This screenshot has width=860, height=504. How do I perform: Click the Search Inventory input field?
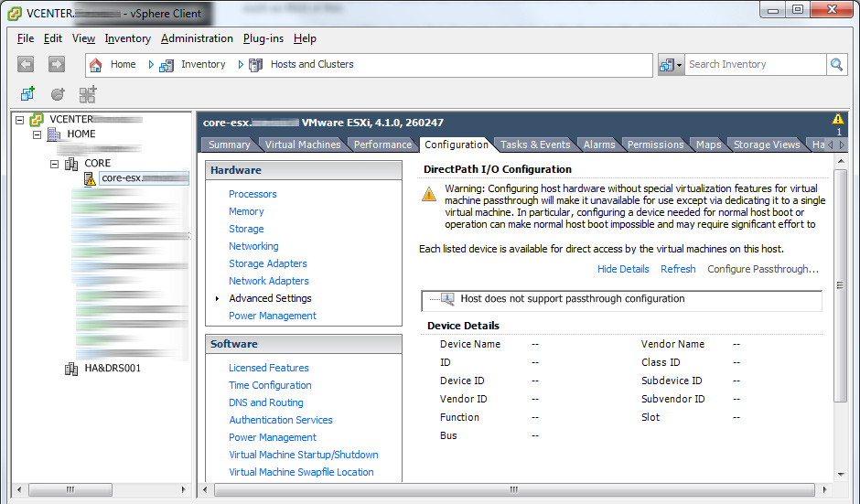click(x=755, y=64)
